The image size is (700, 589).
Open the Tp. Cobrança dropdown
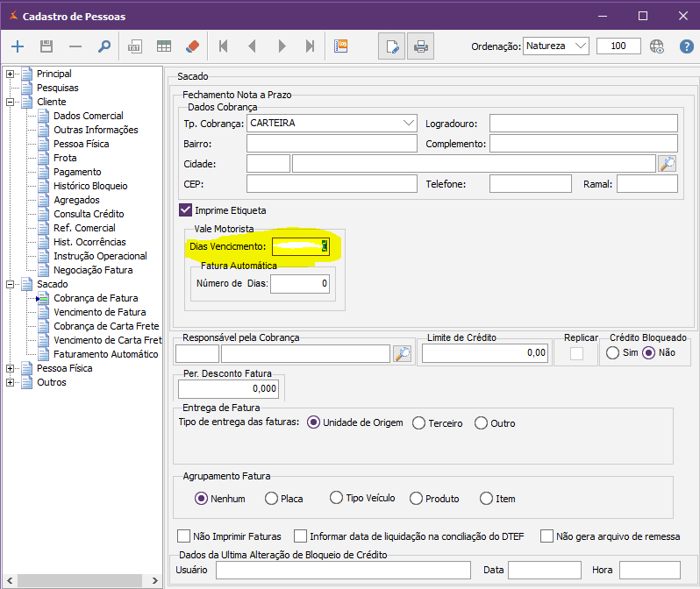click(408, 123)
